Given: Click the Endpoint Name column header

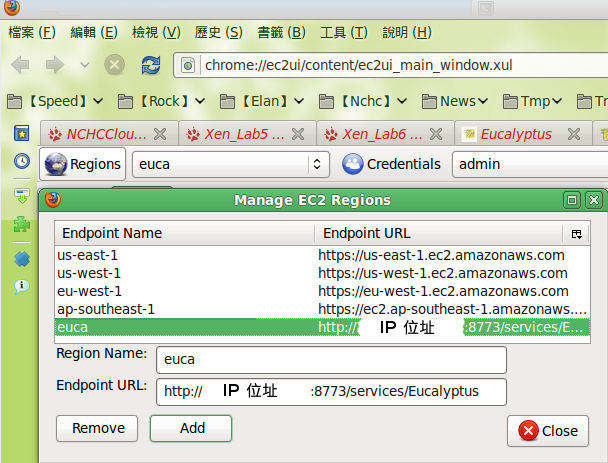Looking at the screenshot, I should [x=185, y=233].
